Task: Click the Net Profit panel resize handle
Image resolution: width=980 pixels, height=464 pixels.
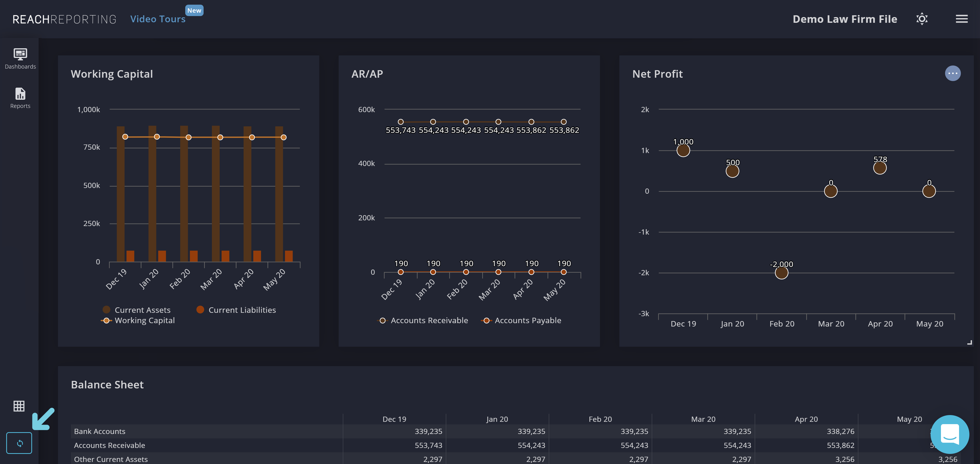Action: point(969,343)
